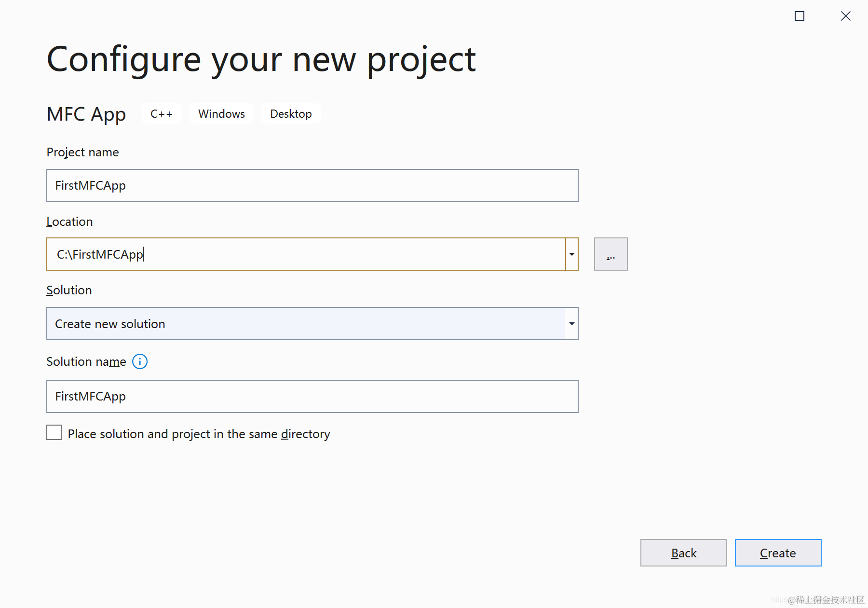Select the Create new solution combo box

pyautogui.click(x=306, y=324)
